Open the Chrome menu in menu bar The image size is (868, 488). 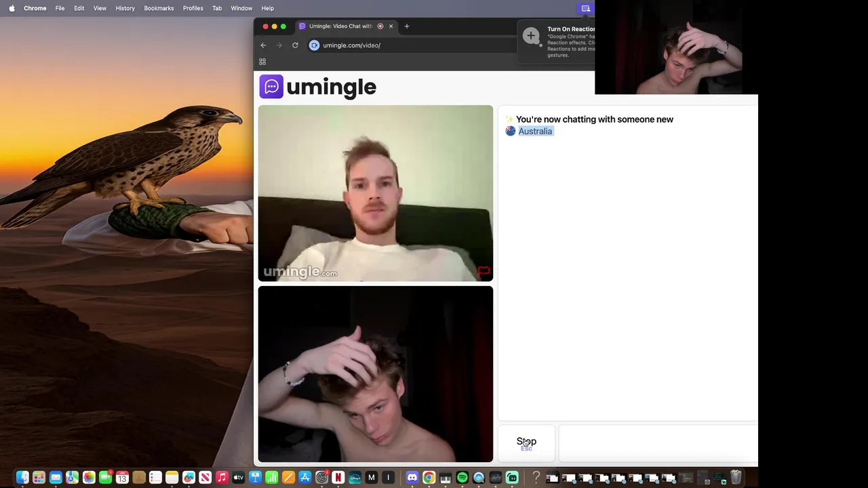tap(35, 8)
